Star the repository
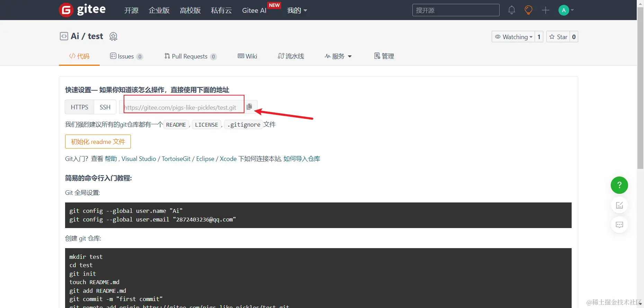Image resolution: width=644 pixels, height=308 pixels. click(x=558, y=37)
